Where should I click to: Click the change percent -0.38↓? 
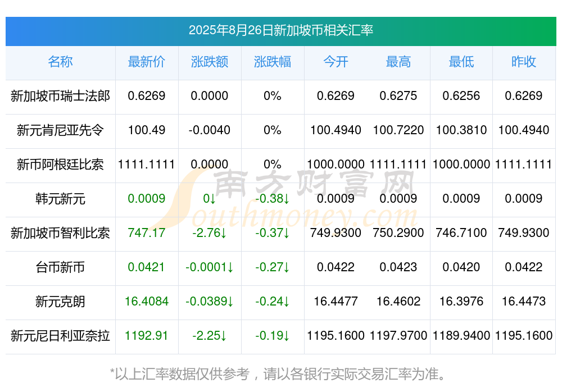pos(273,198)
